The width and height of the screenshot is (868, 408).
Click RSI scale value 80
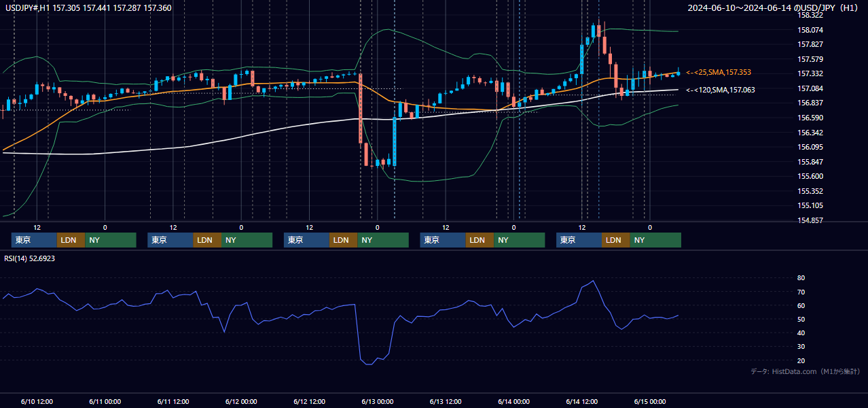(801, 278)
